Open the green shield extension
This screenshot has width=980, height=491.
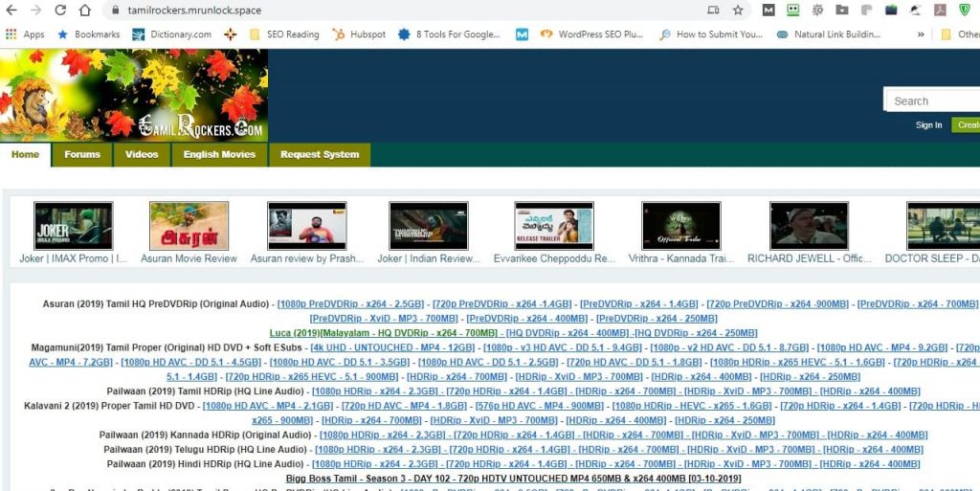[x=965, y=10]
